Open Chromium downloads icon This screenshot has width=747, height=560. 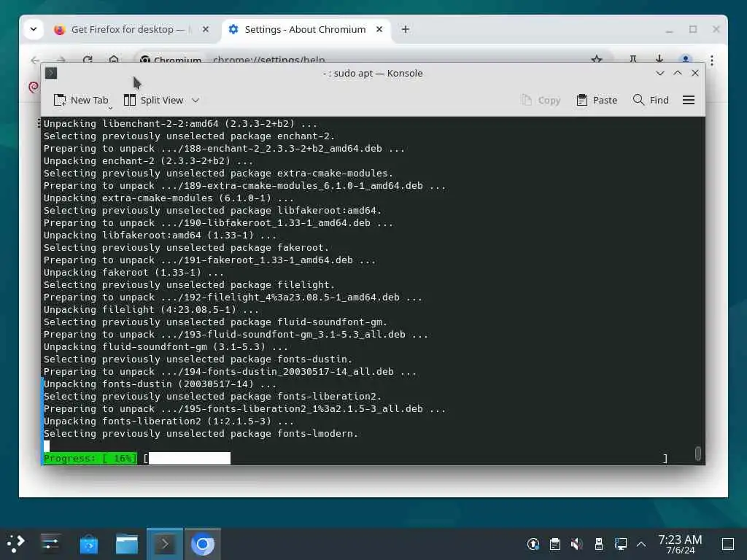[x=659, y=59]
